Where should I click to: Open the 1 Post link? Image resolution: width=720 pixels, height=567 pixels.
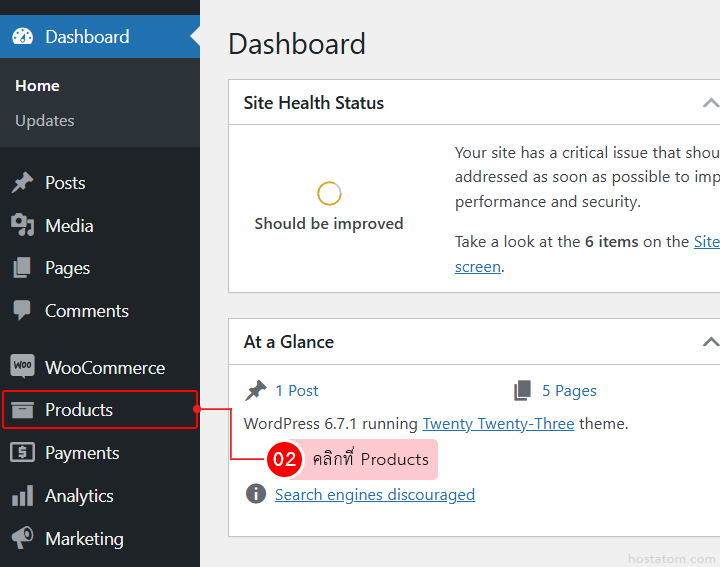[x=297, y=391]
